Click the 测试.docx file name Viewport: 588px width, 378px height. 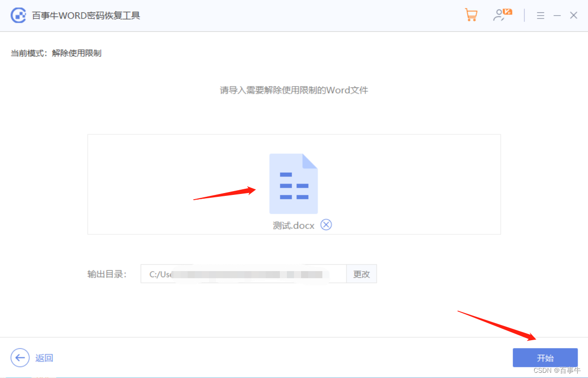pos(294,225)
